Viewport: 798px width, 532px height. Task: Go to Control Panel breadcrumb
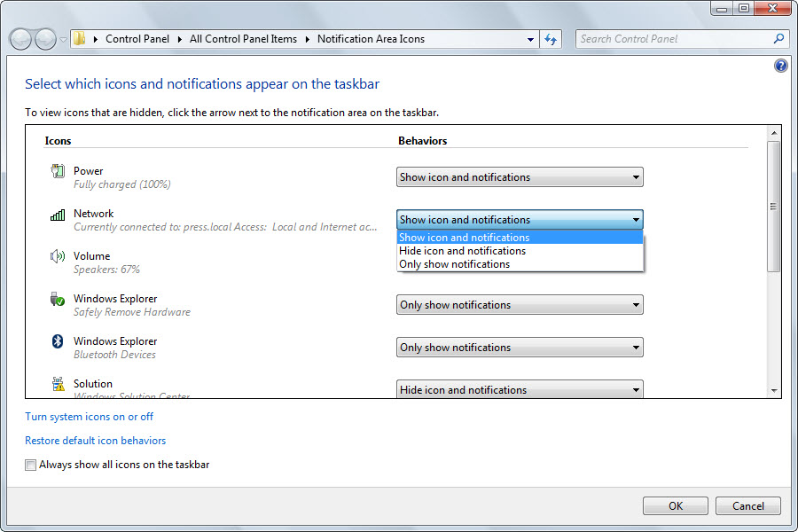[x=137, y=39]
